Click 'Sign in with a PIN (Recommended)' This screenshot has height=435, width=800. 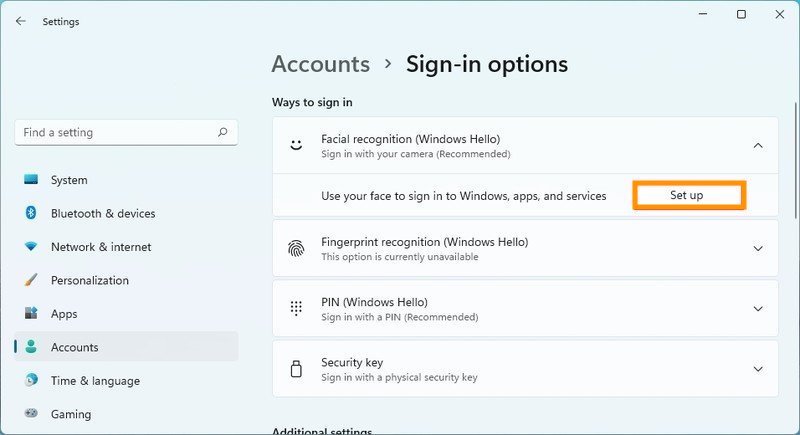click(x=399, y=317)
